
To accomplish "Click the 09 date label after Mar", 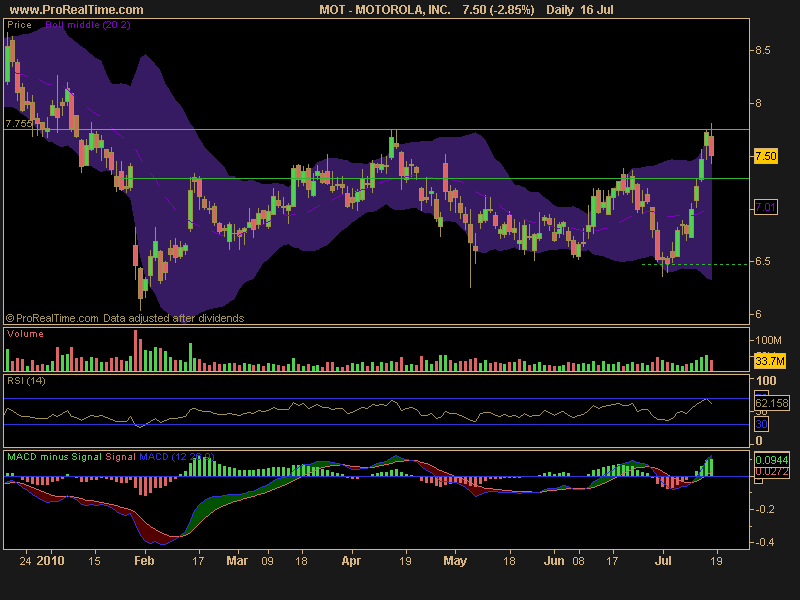I will pos(267,561).
